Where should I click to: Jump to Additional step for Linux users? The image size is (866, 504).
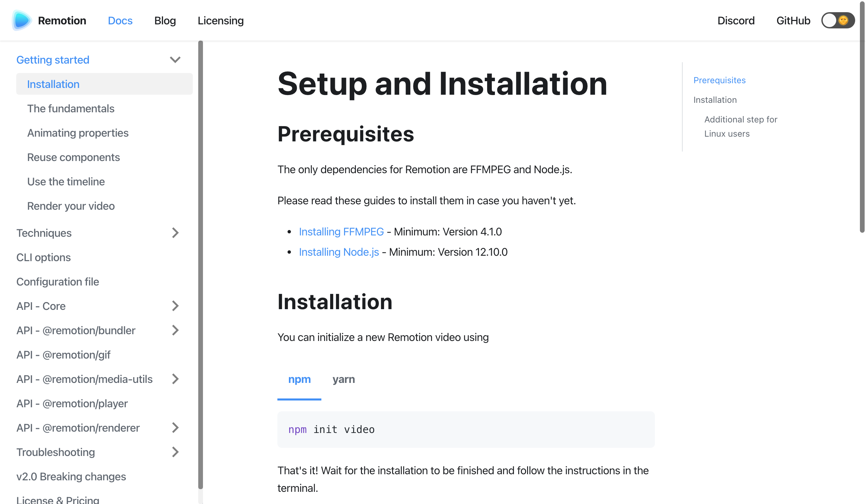tap(740, 127)
